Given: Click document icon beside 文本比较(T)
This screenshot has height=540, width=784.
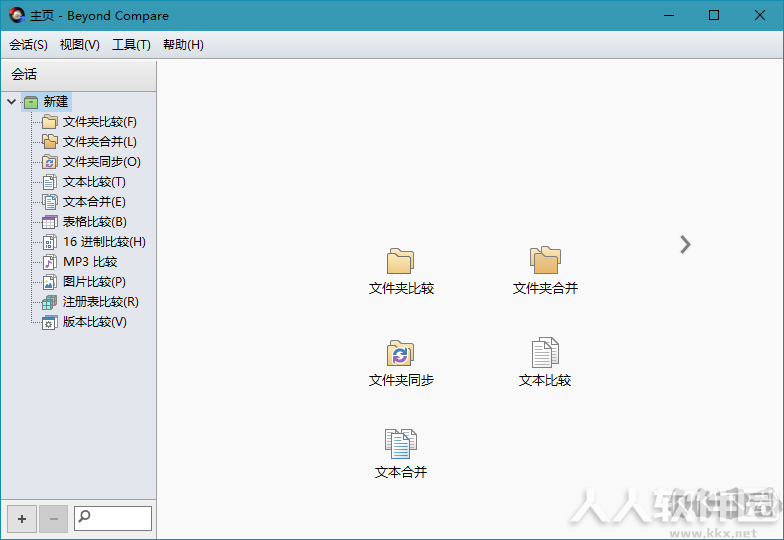Looking at the screenshot, I should (50, 182).
